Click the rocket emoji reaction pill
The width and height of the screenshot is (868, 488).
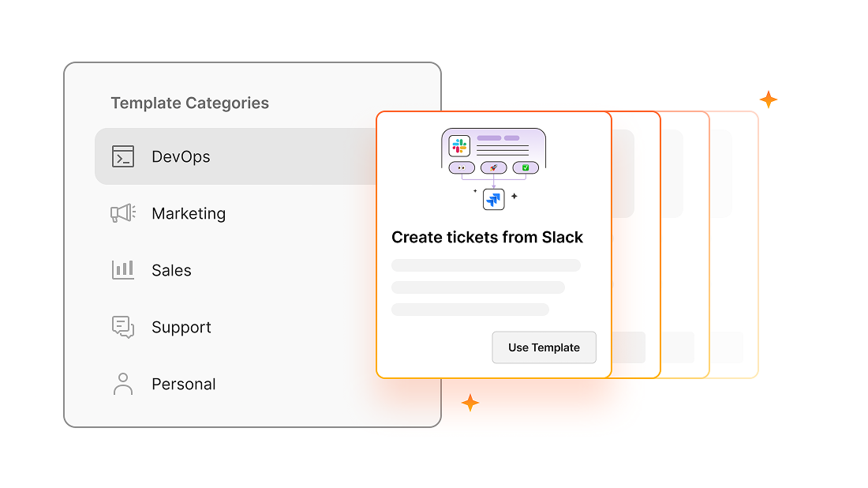click(x=494, y=167)
